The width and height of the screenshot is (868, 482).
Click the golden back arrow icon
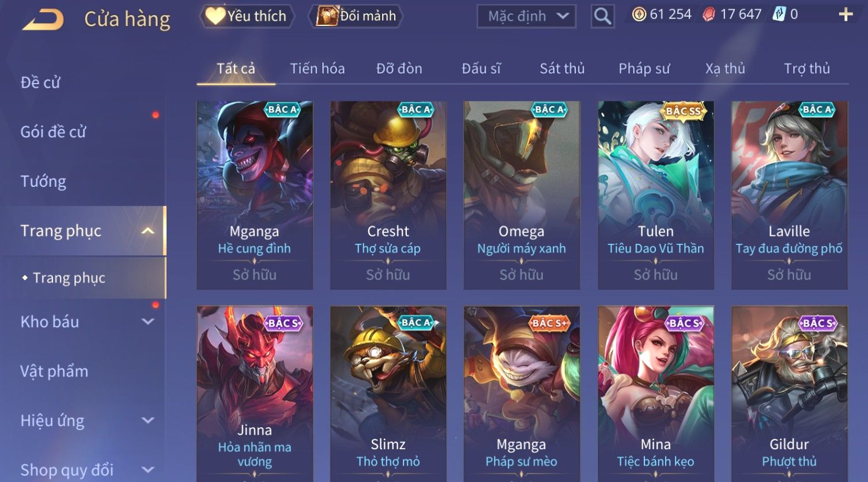tap(43, 20)
